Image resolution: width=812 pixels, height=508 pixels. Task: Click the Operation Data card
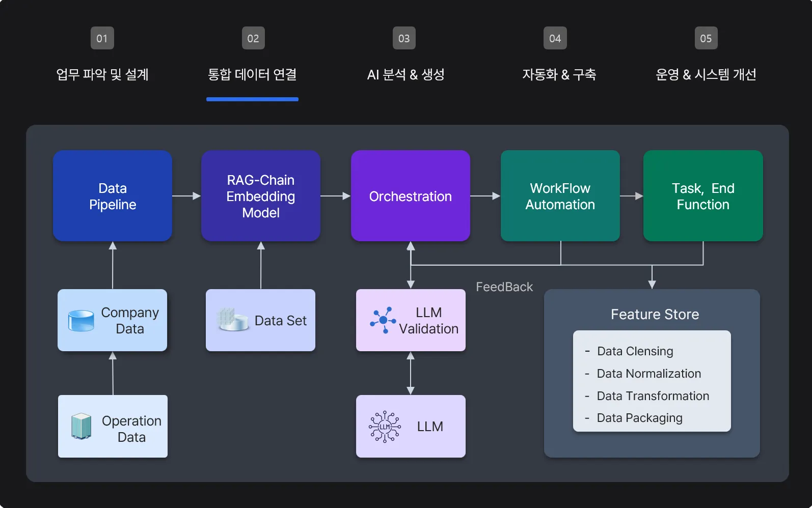point(113,427)
